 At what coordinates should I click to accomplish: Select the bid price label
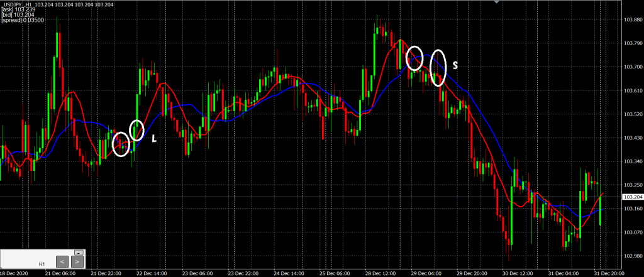tap(16, 15)
